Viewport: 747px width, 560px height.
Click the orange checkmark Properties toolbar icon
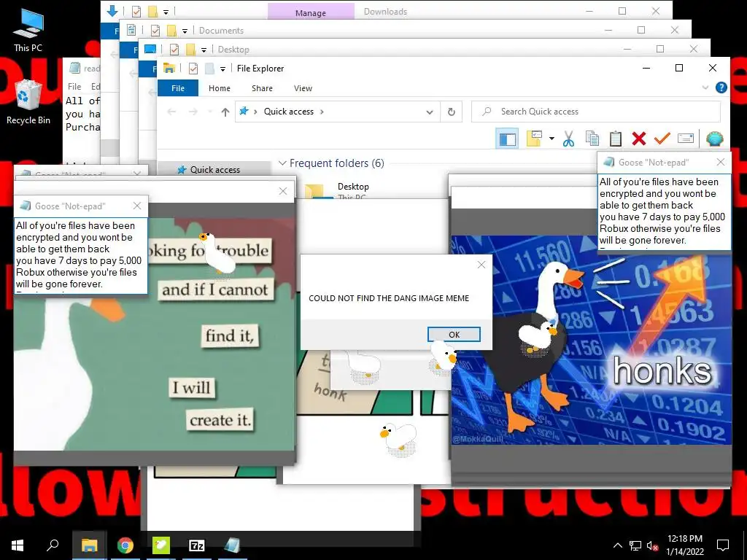click(662, 139)
